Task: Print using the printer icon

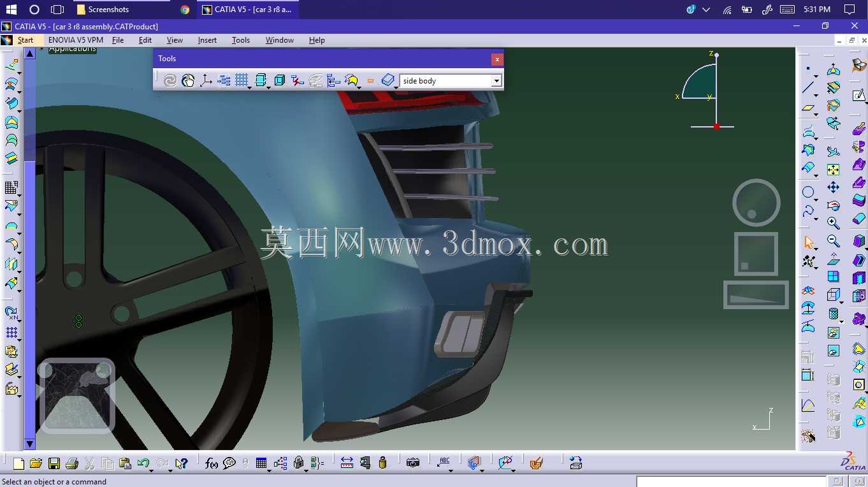Action: [72, 463]
